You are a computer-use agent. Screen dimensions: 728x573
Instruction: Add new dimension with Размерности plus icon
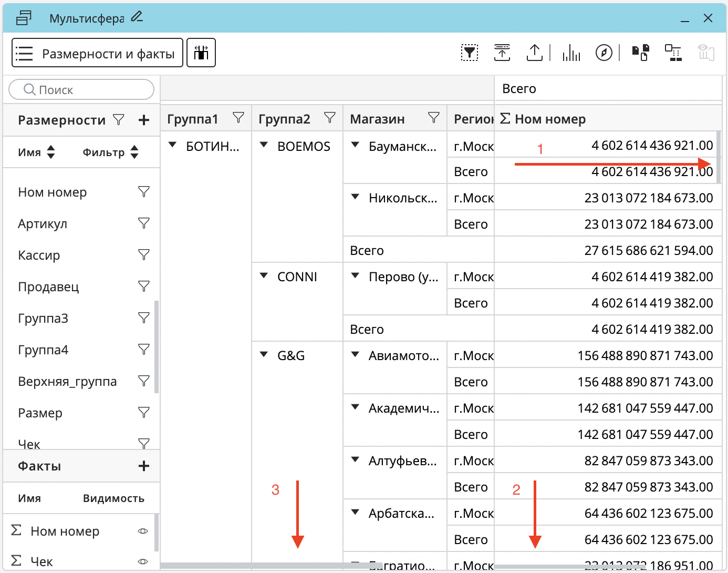click(143, 120)
